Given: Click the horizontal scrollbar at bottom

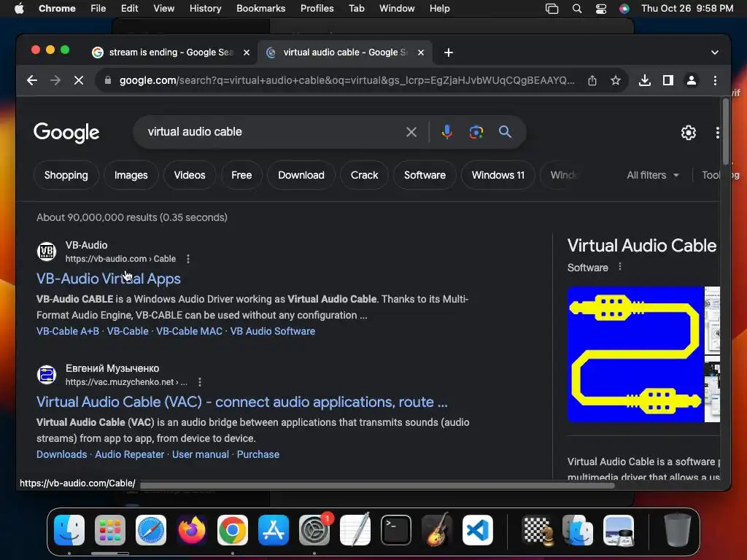Looking at the screenshot, I should (x=376, y=485).
